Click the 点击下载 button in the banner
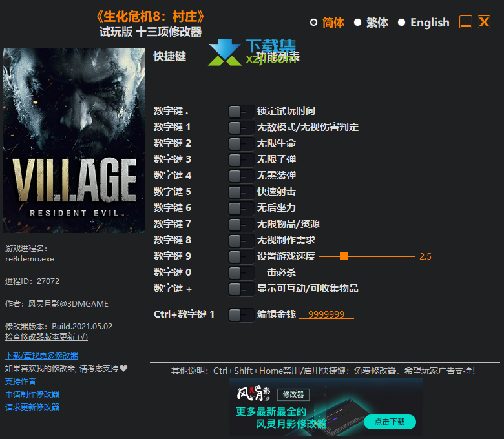Viewport: 504px width, 439px height. point(390,422)
